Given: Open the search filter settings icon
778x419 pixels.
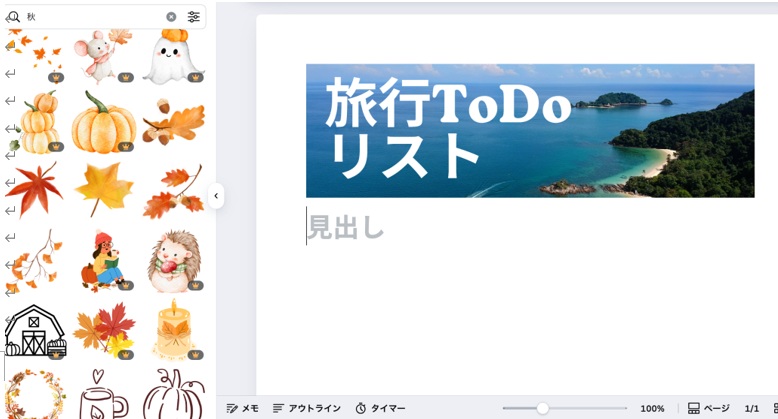Looking at the screenshot, I should pyautogui.click(x=194, y=17).
